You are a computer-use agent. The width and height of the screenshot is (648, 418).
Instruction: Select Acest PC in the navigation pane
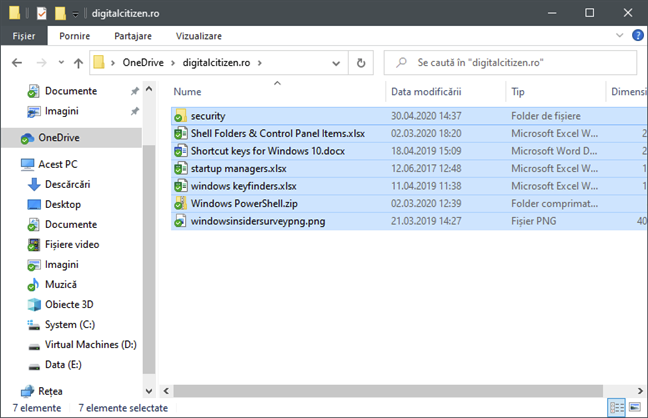57,164
